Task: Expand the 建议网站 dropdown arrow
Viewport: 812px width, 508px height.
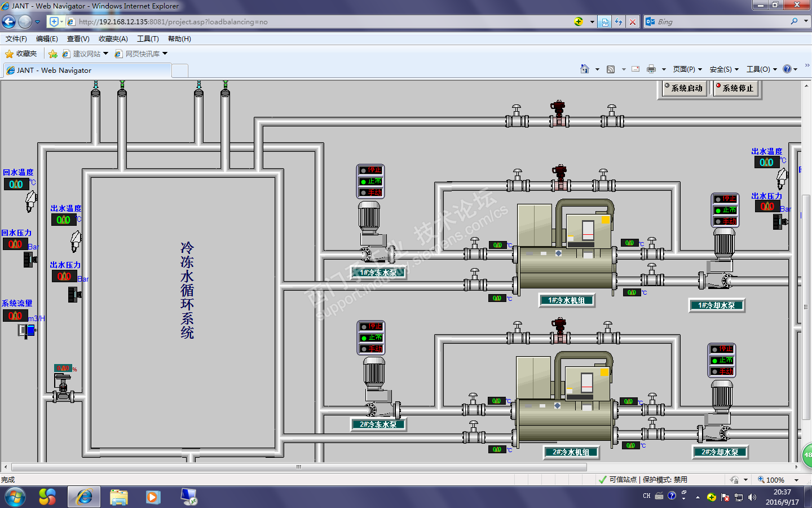Action: point(105,54)
